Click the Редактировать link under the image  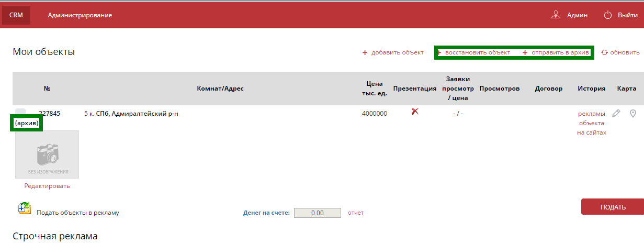pos(47,186)
